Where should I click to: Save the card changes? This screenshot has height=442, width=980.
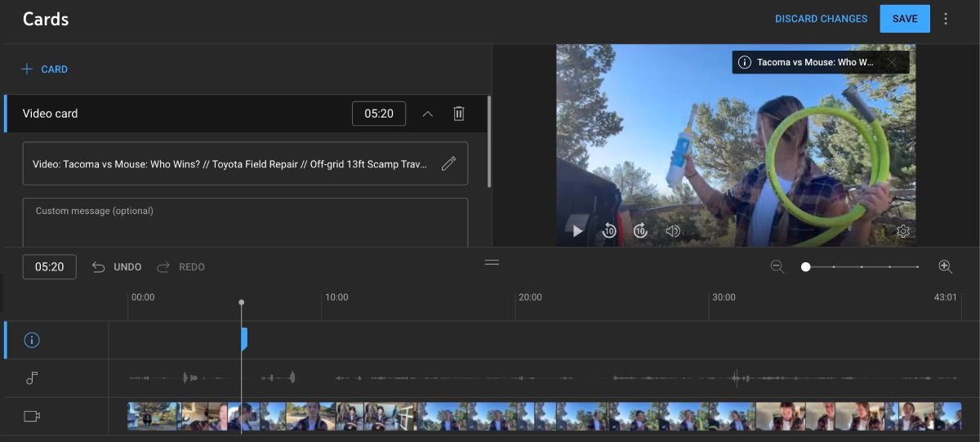904,19
